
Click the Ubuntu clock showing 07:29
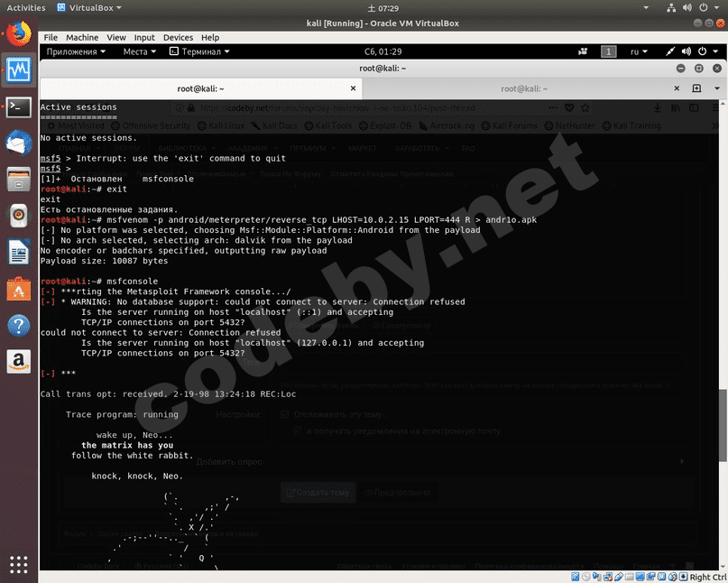383,8
